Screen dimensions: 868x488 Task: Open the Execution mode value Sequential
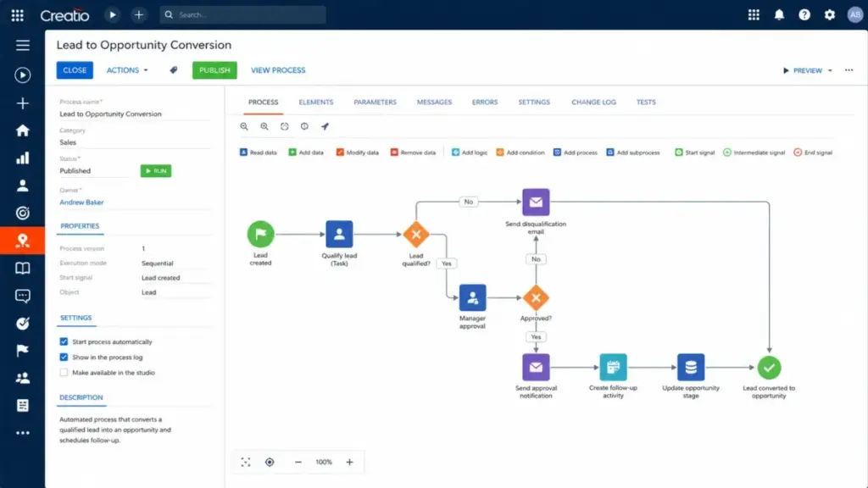coord(157,263)
